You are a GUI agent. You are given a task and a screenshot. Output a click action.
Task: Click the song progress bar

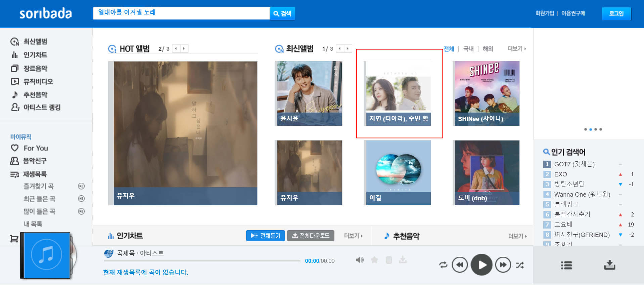click(x=202, y=260)
